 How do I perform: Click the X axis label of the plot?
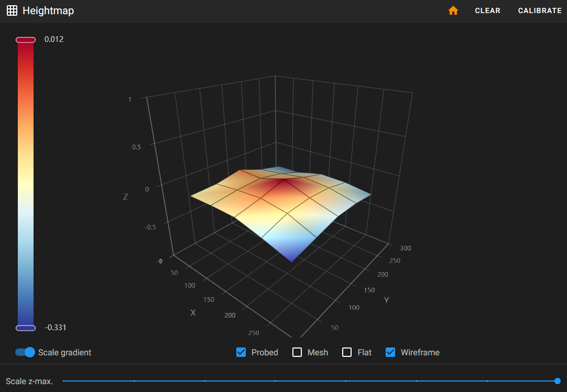[193, 312]
